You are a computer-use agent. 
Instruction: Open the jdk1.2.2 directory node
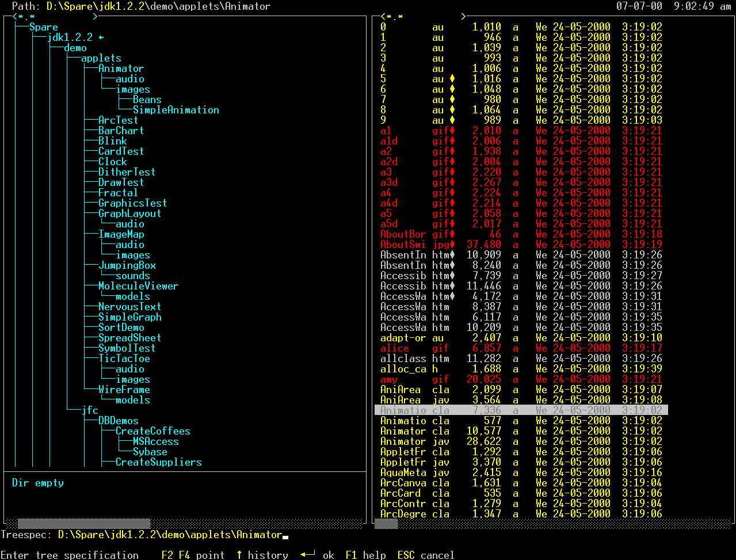pyautogui.click(x=70, y=37)
